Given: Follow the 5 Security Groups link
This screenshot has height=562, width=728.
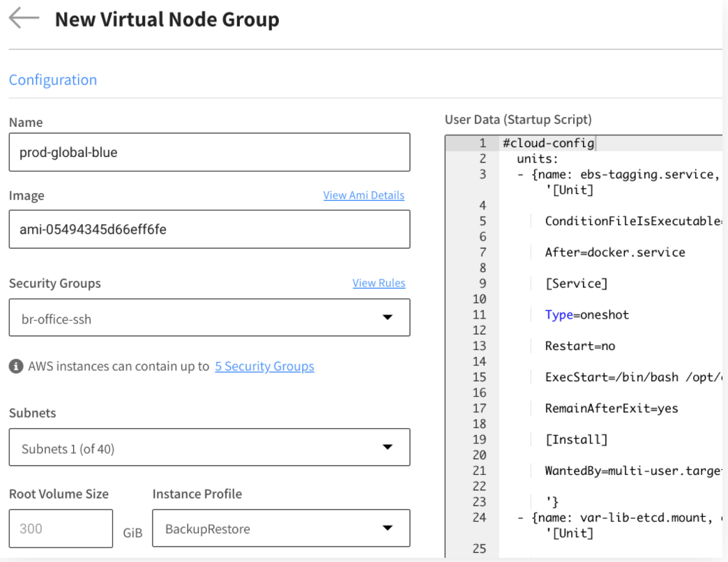Looking at the screenshot, I should [x=264, y=366].
